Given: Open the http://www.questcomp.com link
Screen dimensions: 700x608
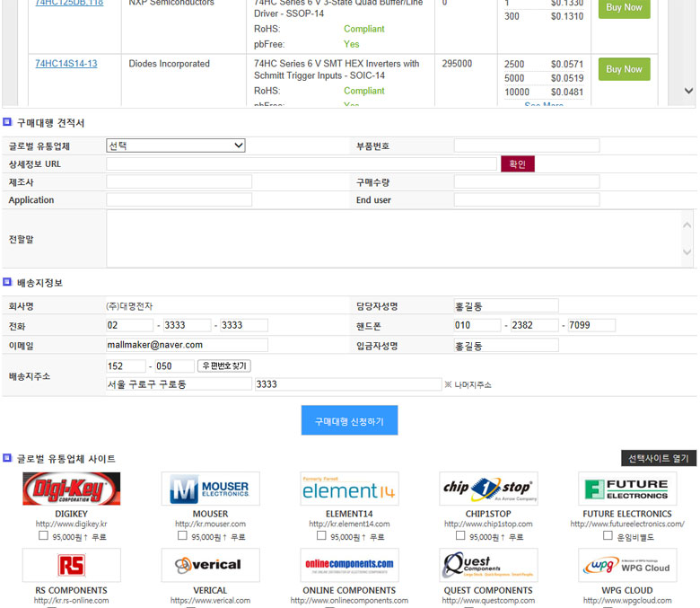Looking at the screenshot, I should [x=488, y=601].
